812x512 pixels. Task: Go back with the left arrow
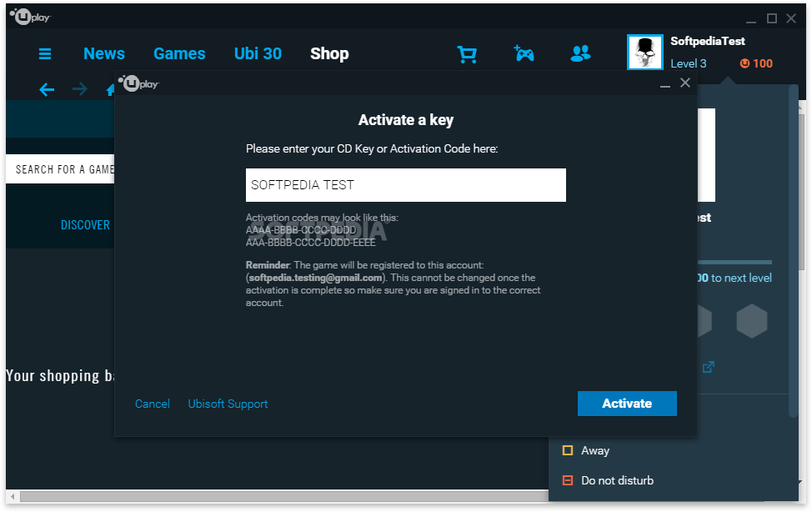pyautogui.click(x=47, y=90)
